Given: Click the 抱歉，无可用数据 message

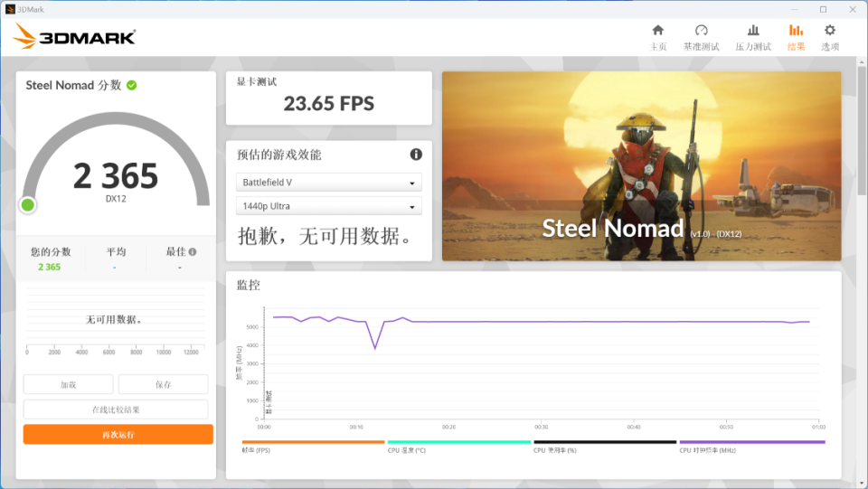Looking at the screenshot, I should pyautogui.click(x=325, y=236).
